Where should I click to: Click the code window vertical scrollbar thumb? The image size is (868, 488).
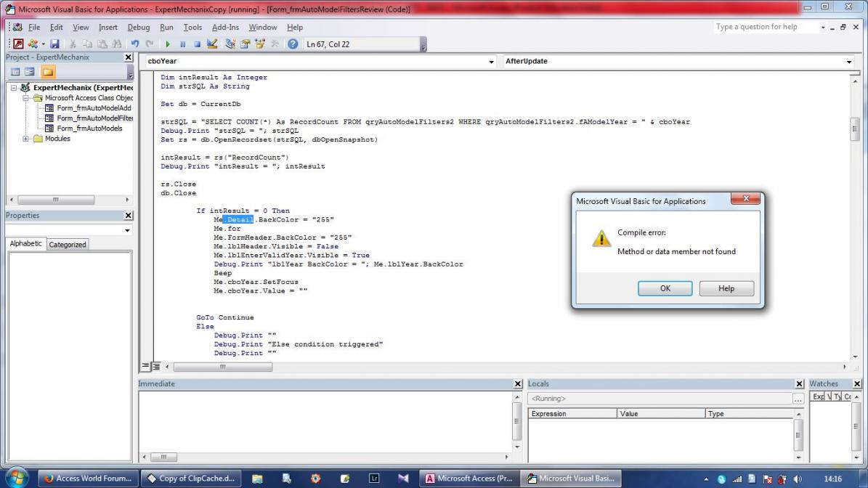click(x=855, y=129)
